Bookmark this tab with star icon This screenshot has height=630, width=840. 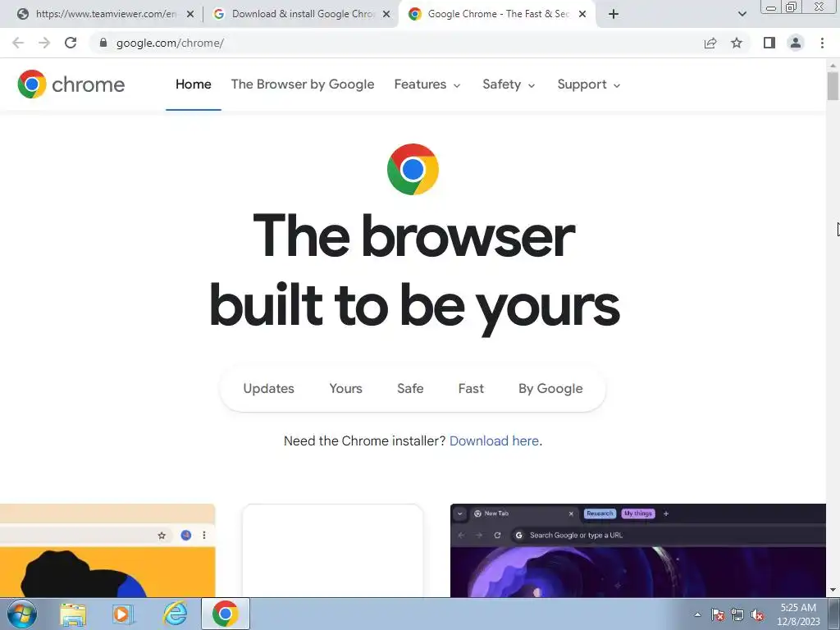(737, 43)
